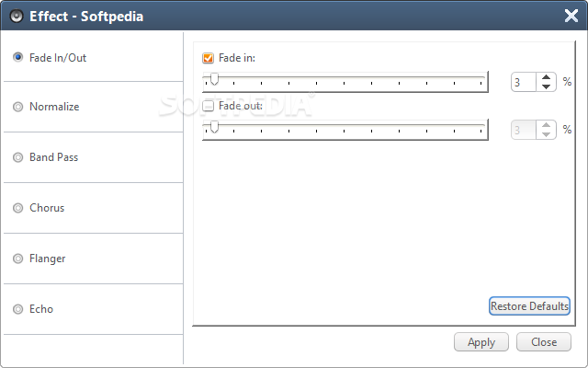Select the Chorus effect option
Screen dimensions: 588x368
pyautogui.click(x=17, y=208)
